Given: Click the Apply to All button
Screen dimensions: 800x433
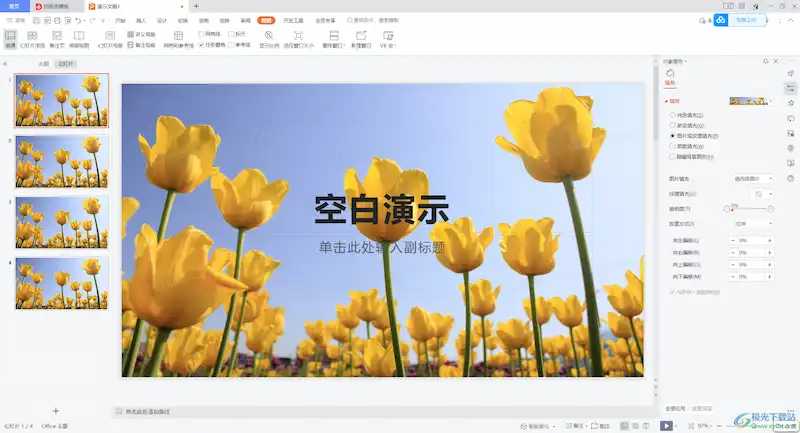Looking at the screenshot, I should tap(675, 409).
